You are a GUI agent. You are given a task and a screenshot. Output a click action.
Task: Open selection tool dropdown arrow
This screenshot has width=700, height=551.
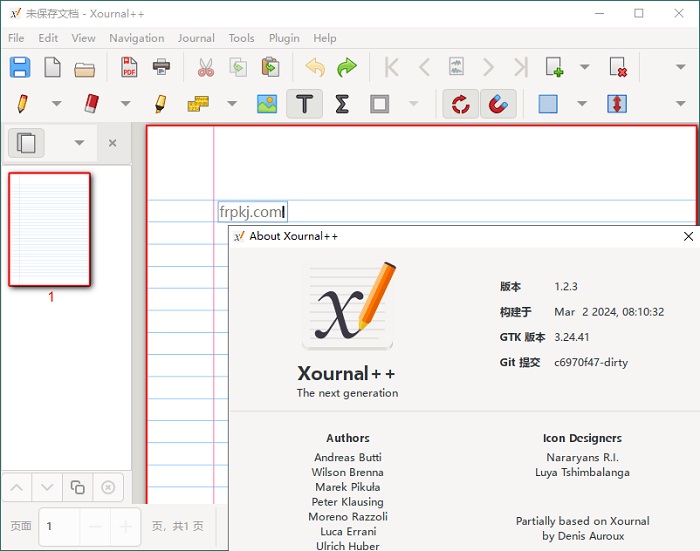point(414,104)
